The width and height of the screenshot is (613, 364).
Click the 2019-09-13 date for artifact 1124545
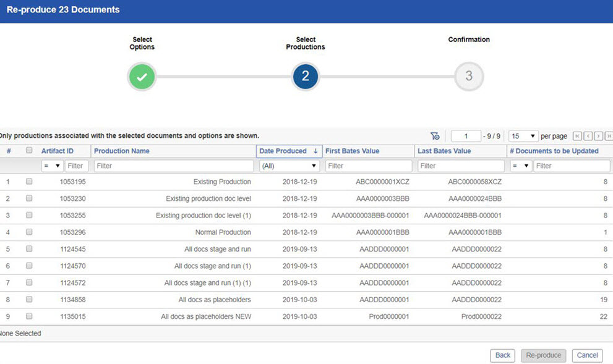click(299, 249)
